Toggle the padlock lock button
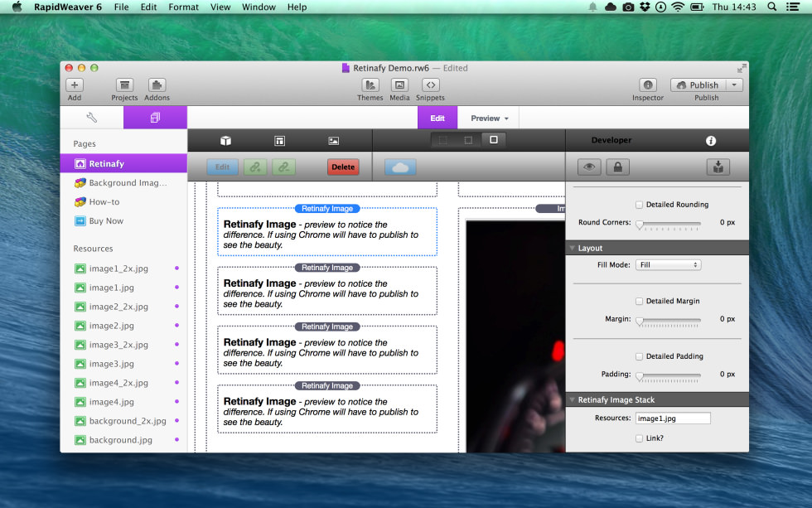Viewport: 812px width, 508px height. [x=618, y=167]
